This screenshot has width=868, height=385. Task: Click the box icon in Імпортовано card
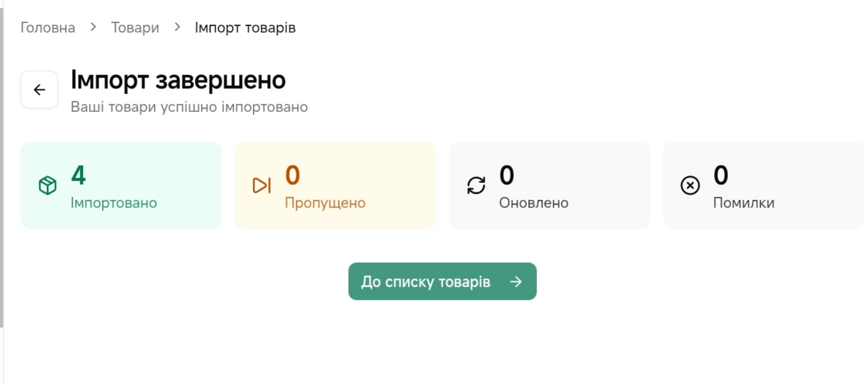pyautogui.click(x=48, y=186)
